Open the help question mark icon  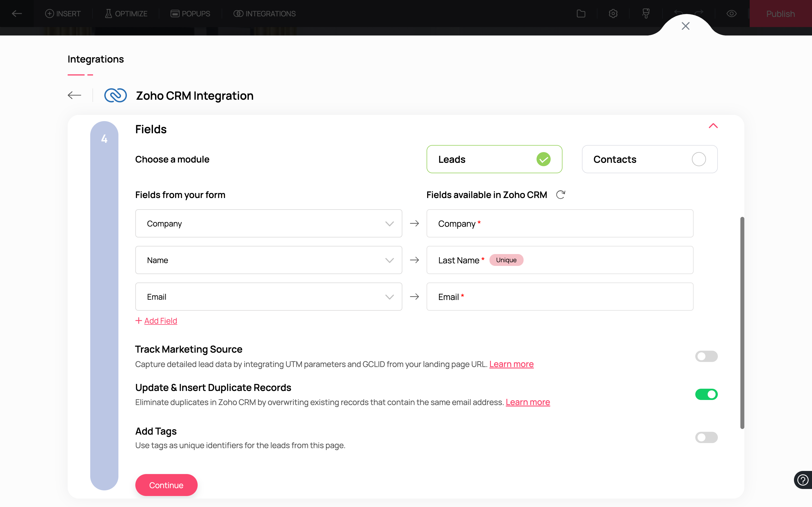803,480
